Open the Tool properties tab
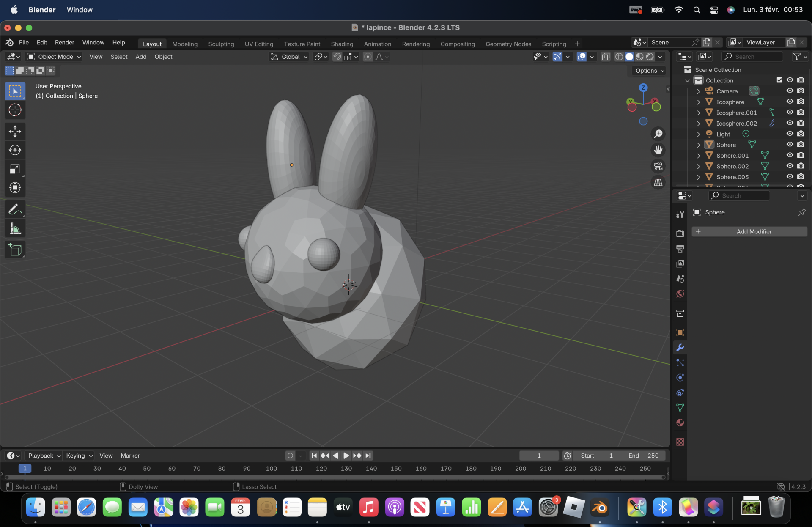Image resolution: width=812 pixels, height=527 pixels. pos(680,214)
